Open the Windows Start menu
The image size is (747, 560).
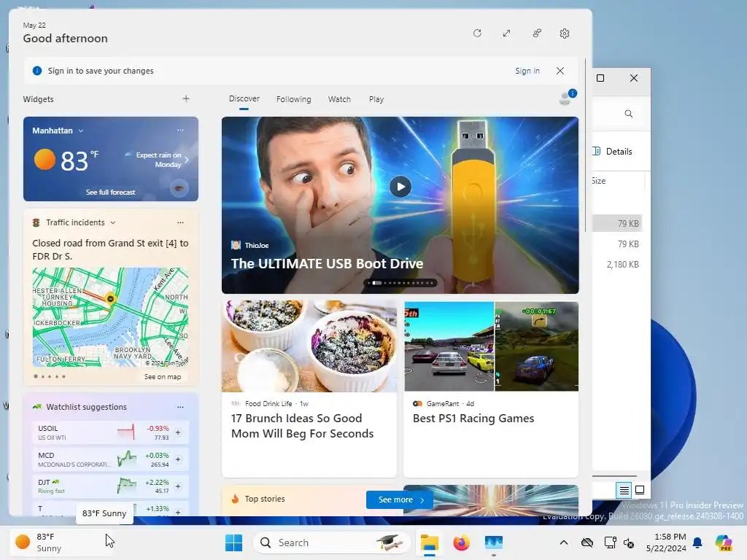click(233, 542)
